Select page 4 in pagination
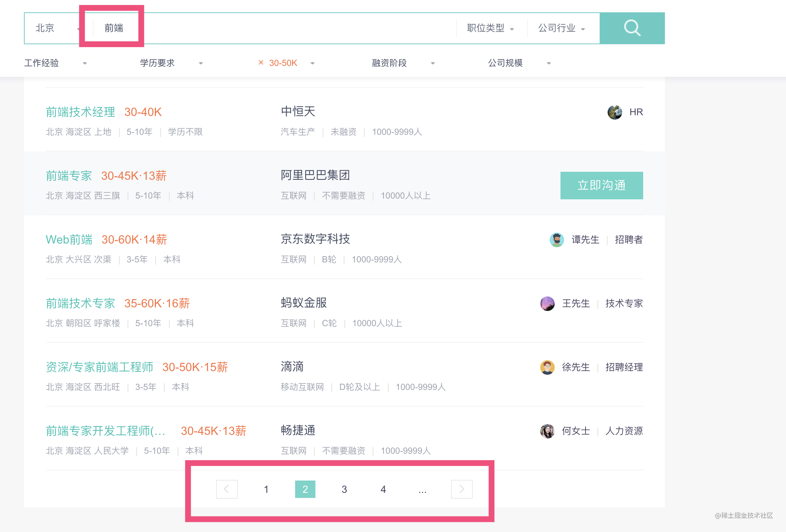The width and height of the screenshot is (786, 532). pos(383,489)
